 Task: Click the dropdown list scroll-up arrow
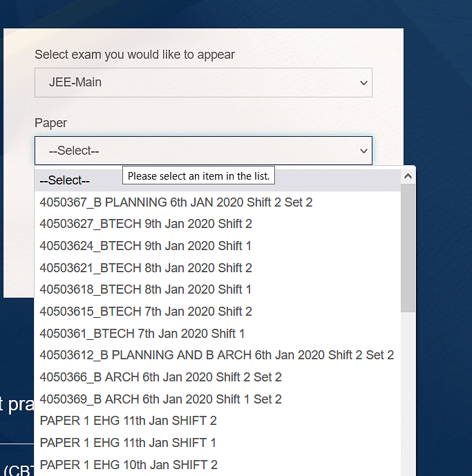click(x=408, y=176)
